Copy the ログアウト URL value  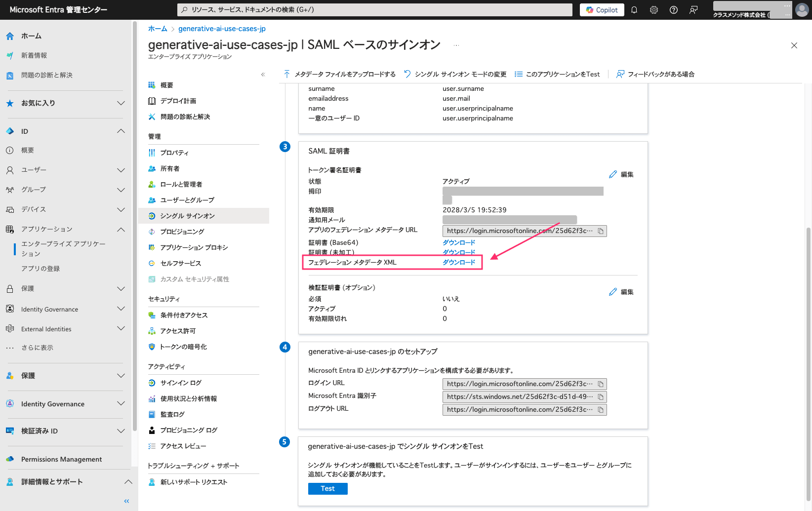[601, 410]
